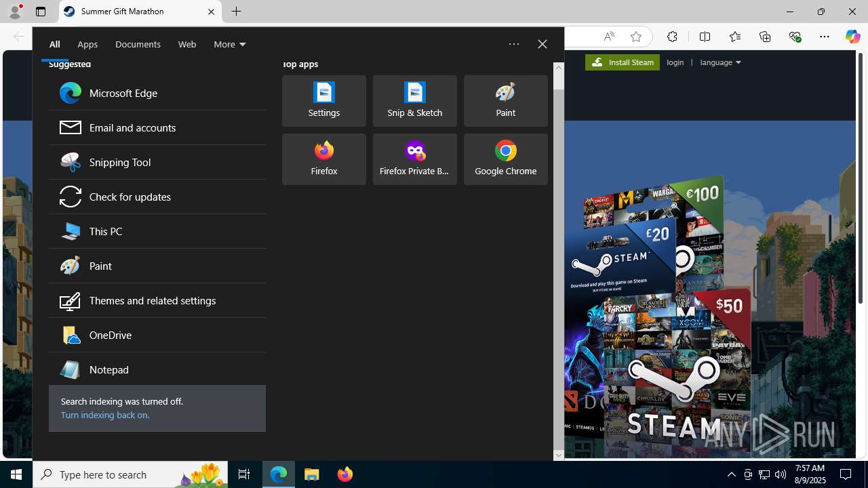Open the Copilot sidebar icon

point(852,37)
